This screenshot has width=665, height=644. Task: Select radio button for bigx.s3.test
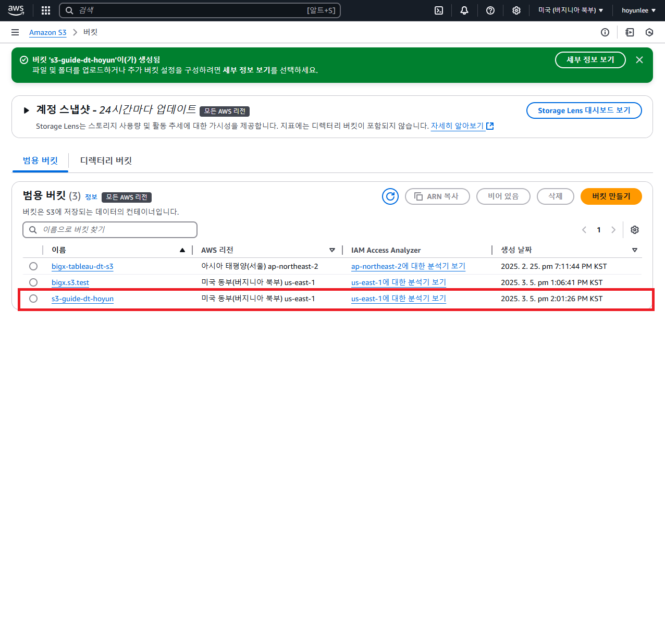coord(33,282)
